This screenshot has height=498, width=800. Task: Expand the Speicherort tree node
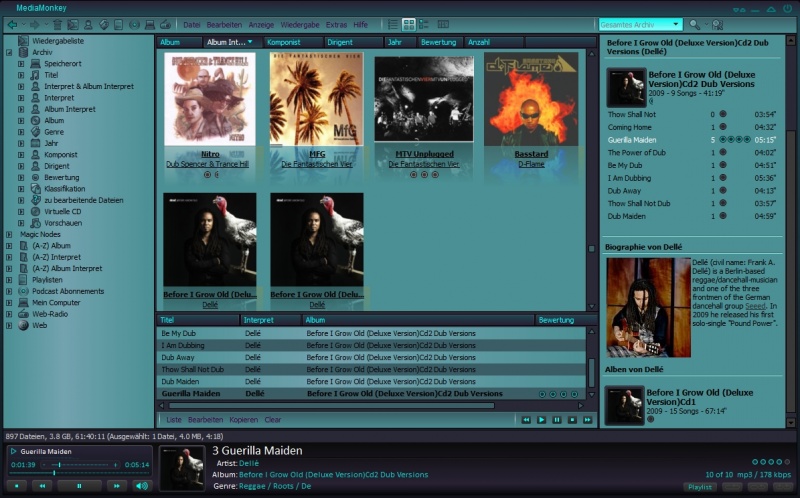(21, 64)
